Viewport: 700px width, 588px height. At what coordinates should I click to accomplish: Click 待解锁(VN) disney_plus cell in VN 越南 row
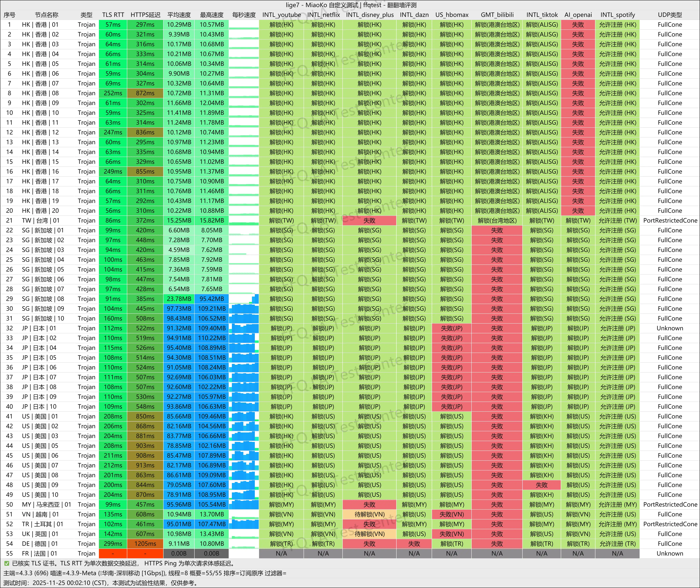click(x=369, y=514)
